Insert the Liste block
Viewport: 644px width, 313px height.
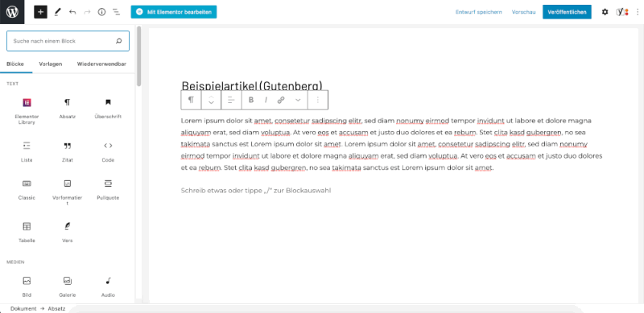click(27, 152)
